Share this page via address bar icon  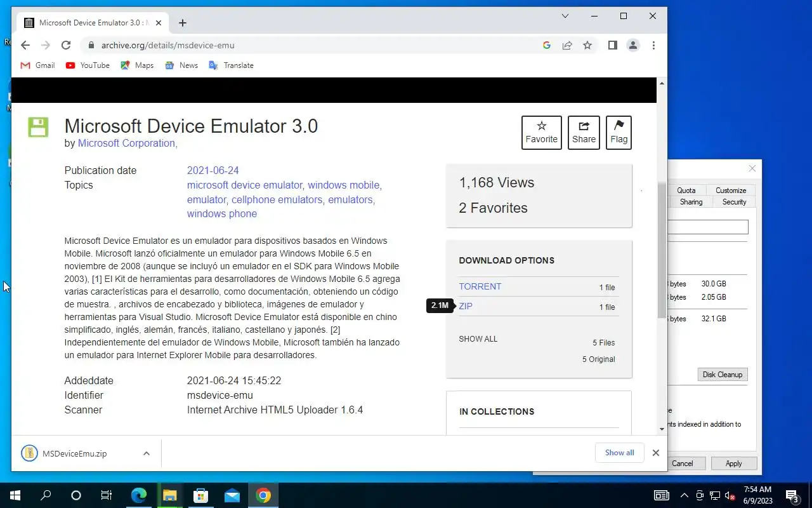point(567,45)
